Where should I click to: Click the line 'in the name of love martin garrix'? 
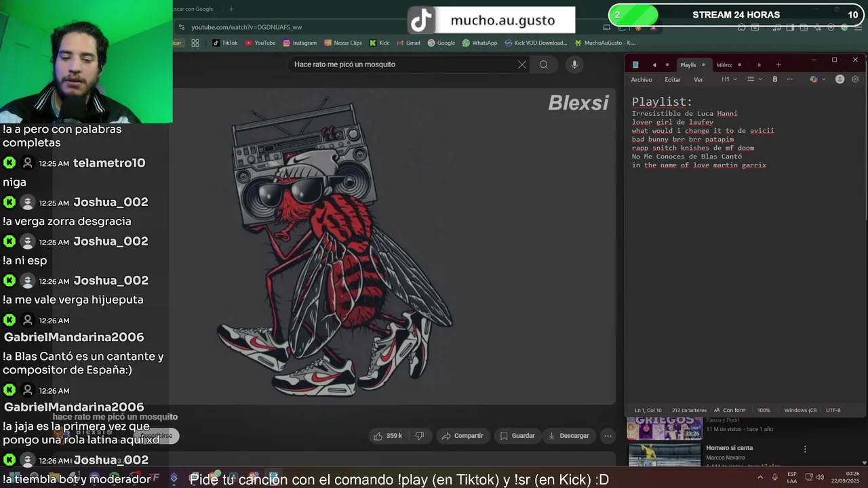pos(699,165)
